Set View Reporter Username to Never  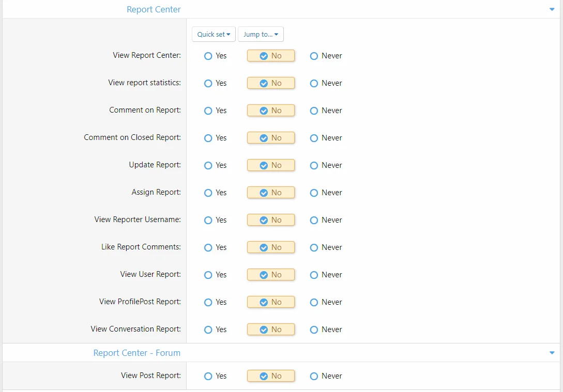[x=314, y=220]
